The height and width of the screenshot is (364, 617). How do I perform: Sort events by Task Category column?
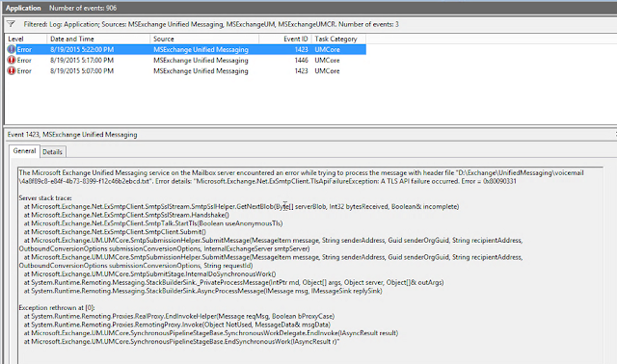[338, 39]
